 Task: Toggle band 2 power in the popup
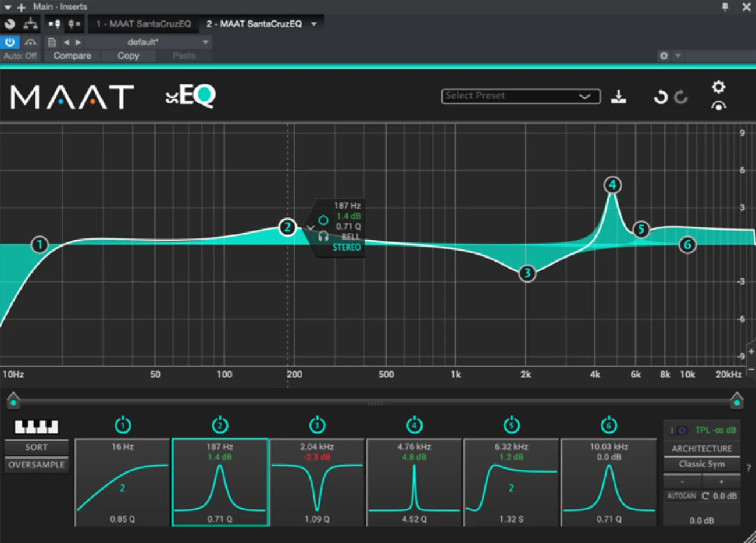(323, 220)
